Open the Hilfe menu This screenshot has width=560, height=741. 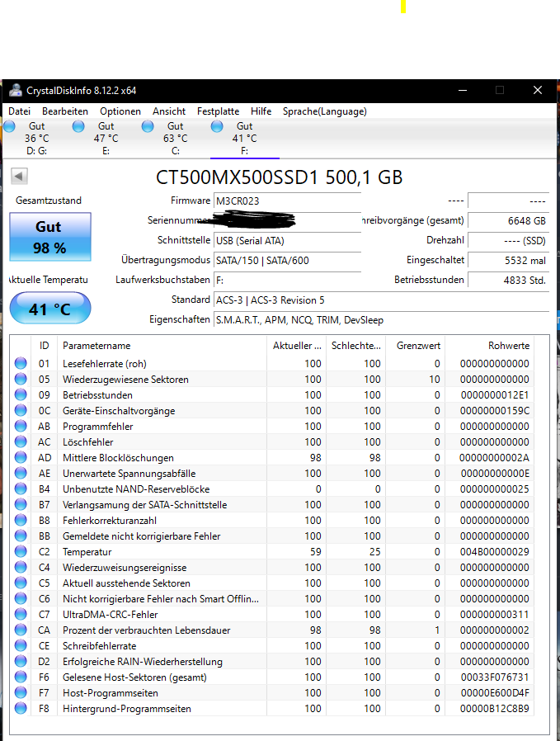click(x=261, y=111)
